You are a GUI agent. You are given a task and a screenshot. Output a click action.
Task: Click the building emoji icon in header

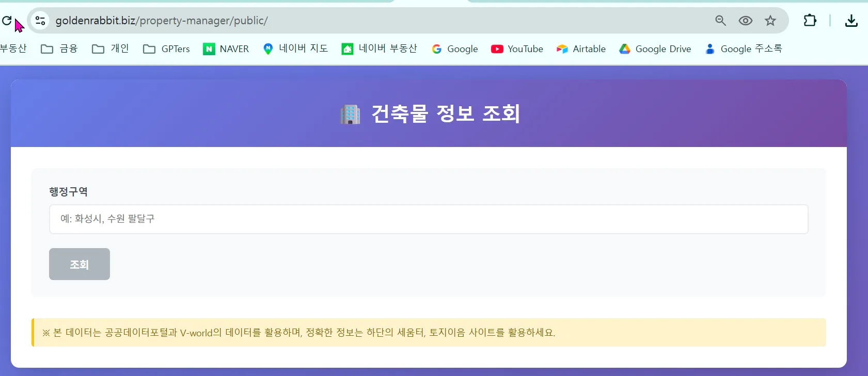pyautogui.click(x=350, y=114)
